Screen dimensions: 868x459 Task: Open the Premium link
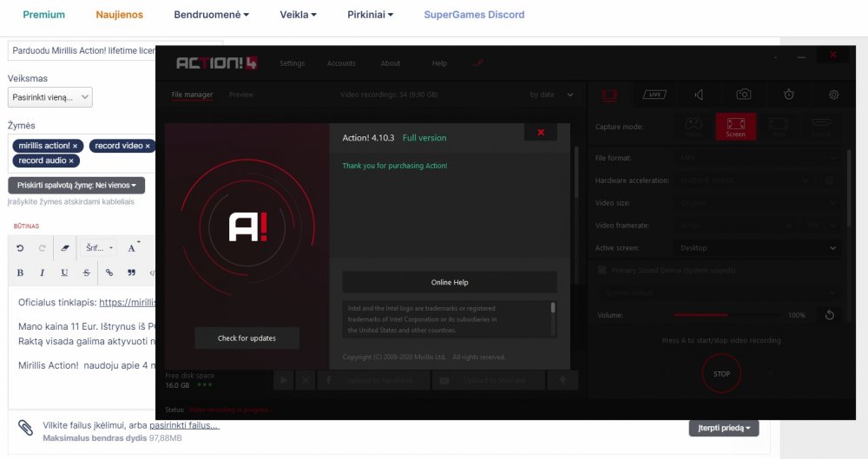[x=43, y=15]
